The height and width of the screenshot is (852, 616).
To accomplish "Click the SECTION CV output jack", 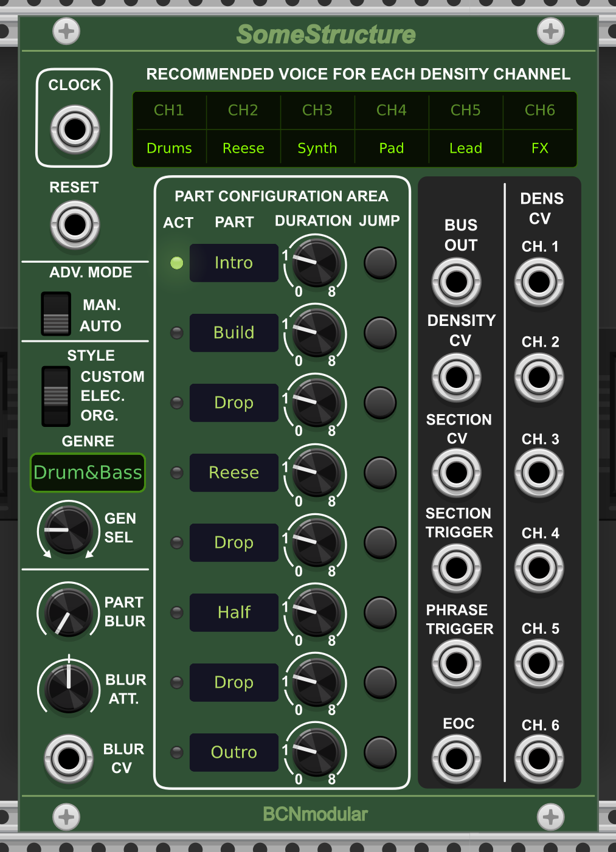I will tap(456, 473).
